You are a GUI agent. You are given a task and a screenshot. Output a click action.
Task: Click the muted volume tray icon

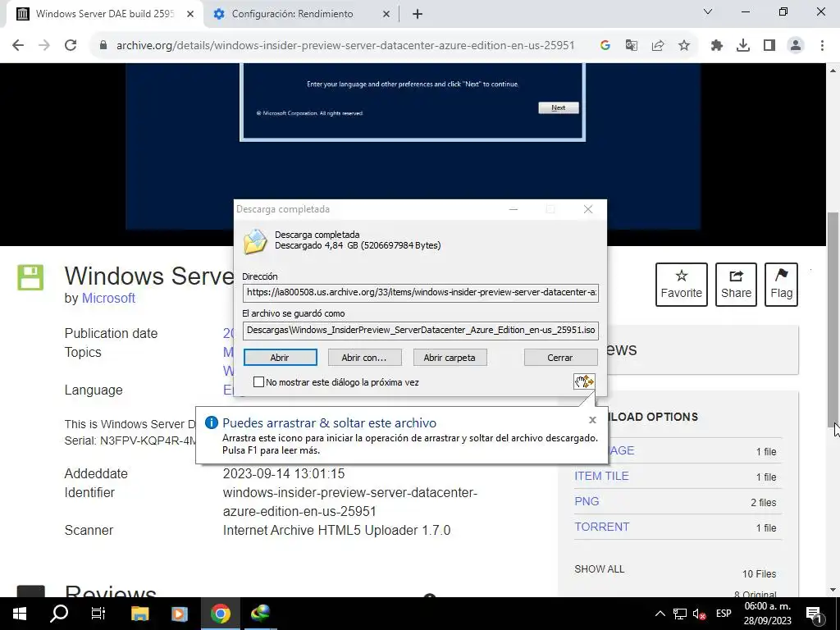pos(699,614)
